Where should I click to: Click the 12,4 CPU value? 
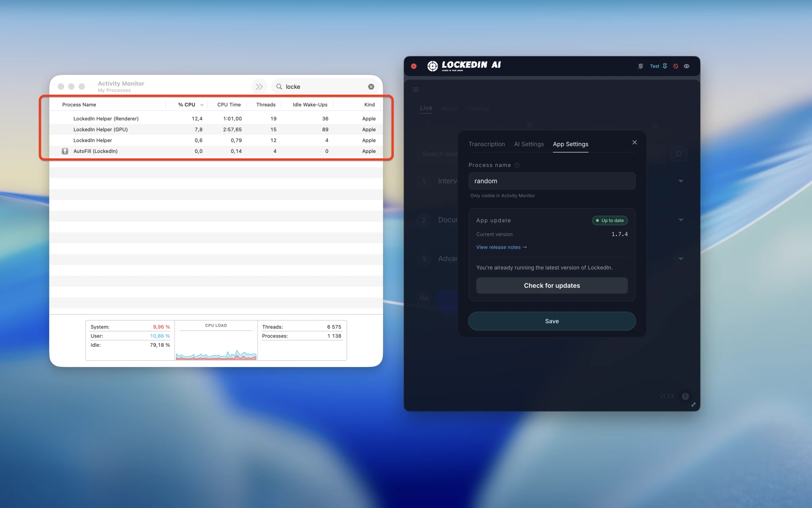tap(197, 119)
